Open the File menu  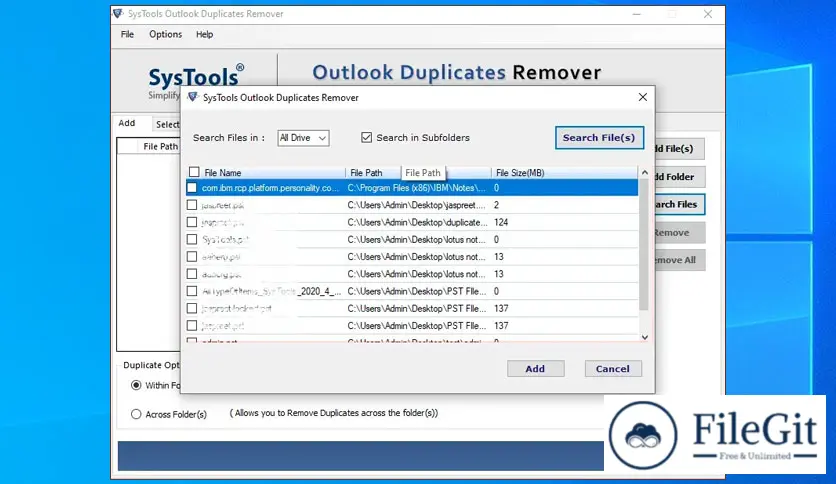(x=127, y=34)
